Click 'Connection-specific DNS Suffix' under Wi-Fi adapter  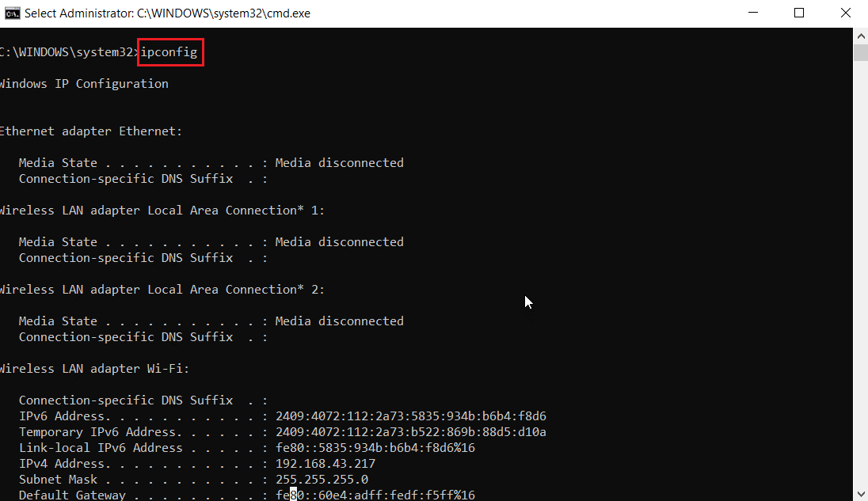(126, 400)
